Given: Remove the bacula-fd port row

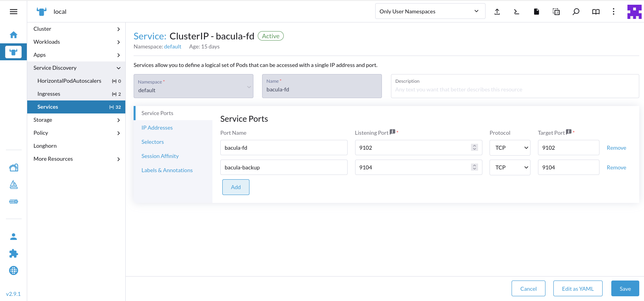Looking at the screenshot, I should pos(616,148).
